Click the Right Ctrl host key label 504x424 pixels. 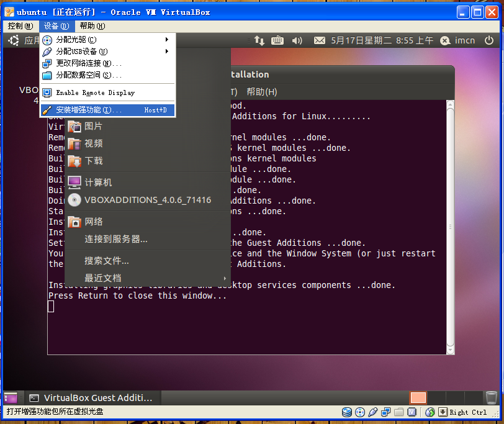pos(468,412)
